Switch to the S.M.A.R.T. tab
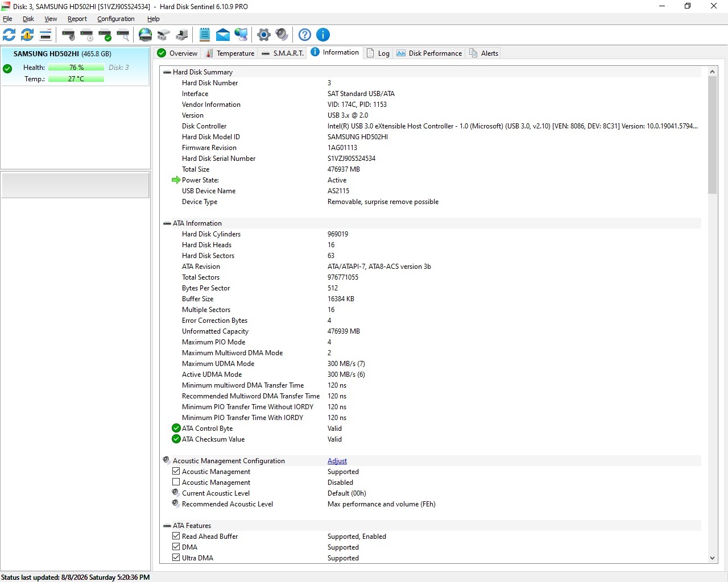The height and width of the screenshot is (582, 728). pos(283,53)
